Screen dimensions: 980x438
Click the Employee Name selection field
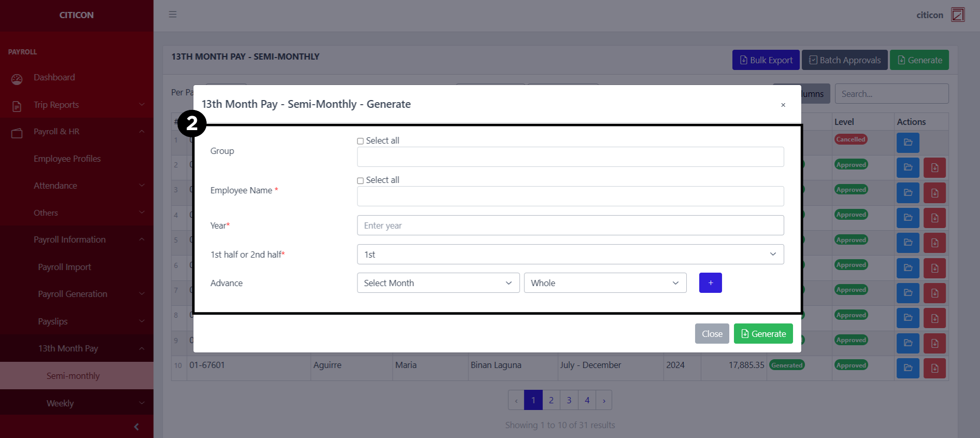coord(570,196)
